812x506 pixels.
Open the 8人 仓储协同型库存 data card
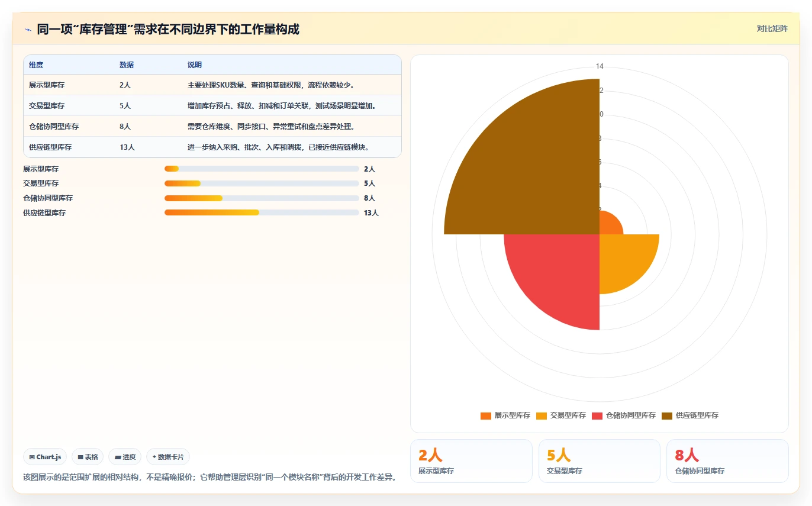coord(727,461)
